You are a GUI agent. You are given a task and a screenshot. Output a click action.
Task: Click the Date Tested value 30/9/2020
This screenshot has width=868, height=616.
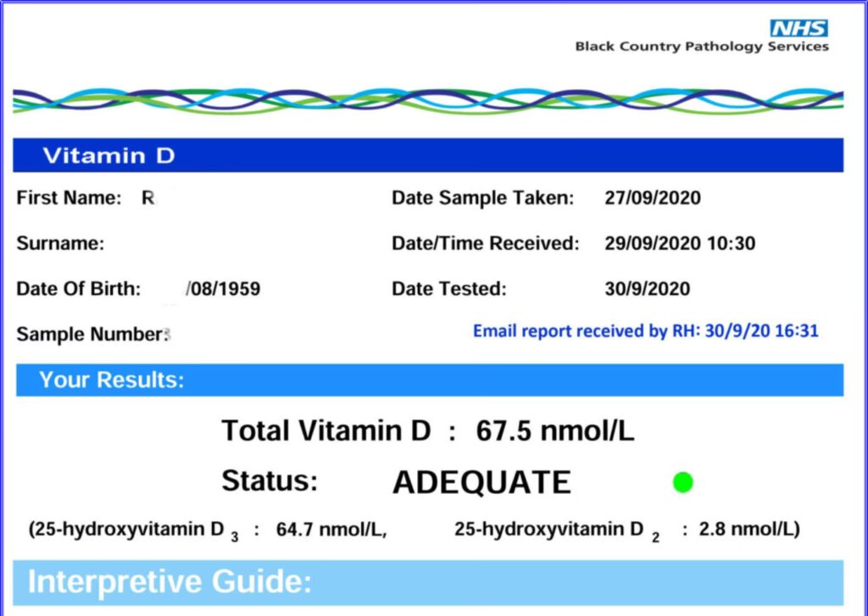tap(647, 289)
